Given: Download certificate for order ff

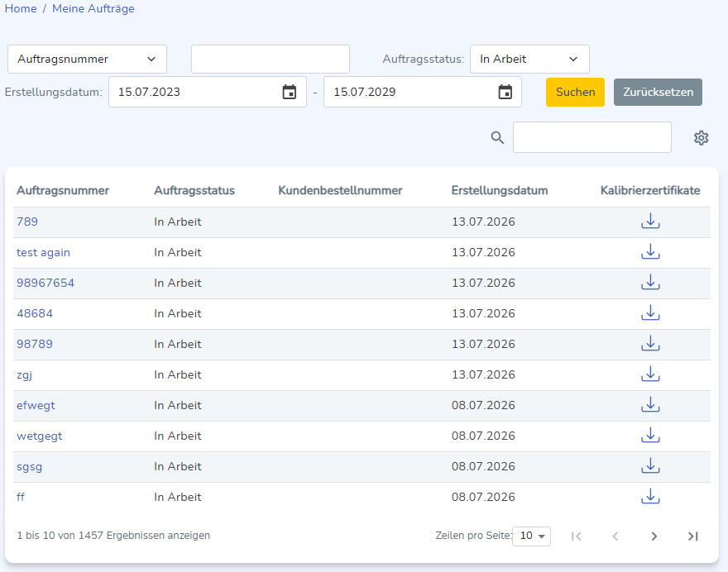Looking at the screenshot, I should pyautogui.click(x=650, y=497).
